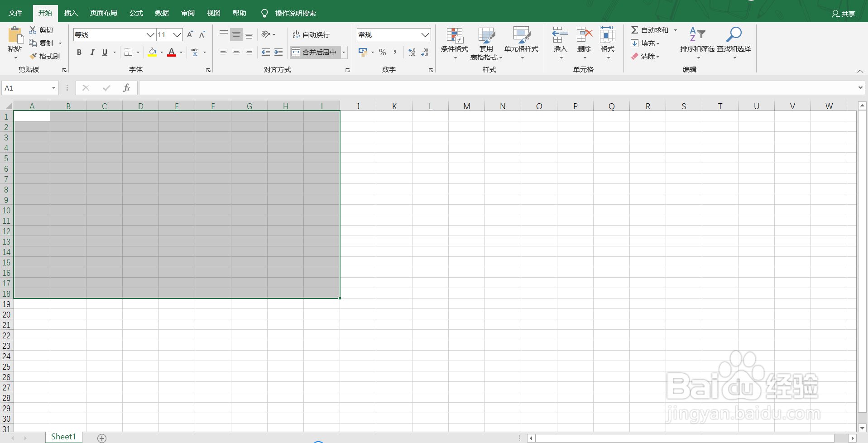Open Conditional Formatting (条件格式)

455,43
